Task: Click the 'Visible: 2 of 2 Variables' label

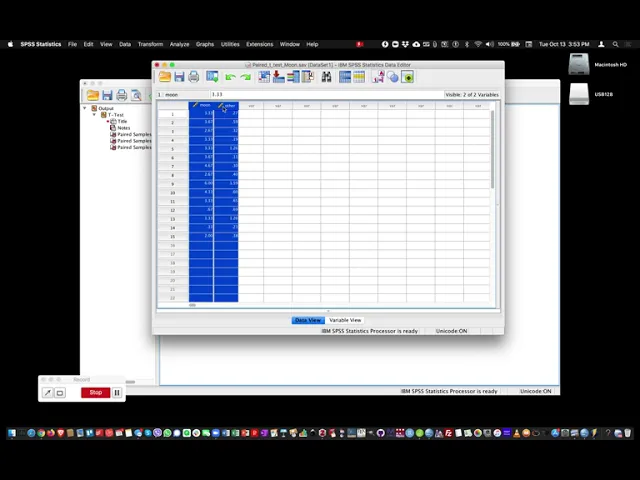Action: click(x=472, y=94)
